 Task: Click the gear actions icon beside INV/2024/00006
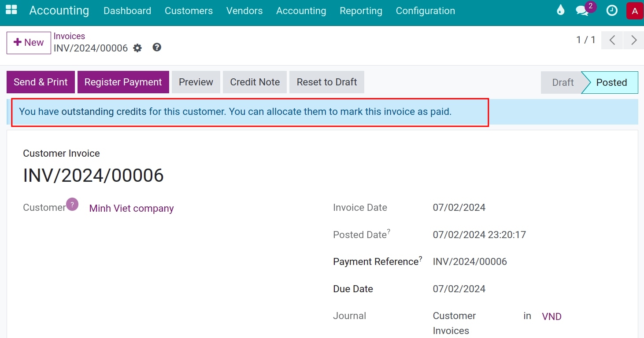(137, 48)
